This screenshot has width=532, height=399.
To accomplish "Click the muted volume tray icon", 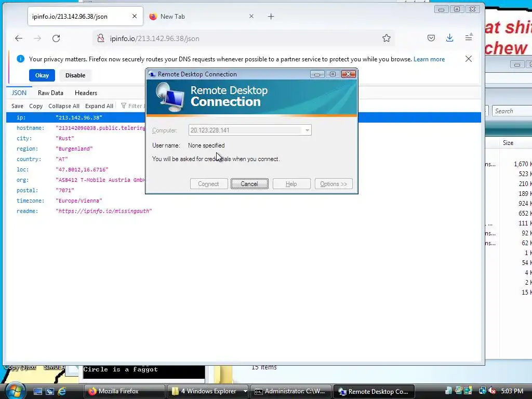I will (492, 391).
